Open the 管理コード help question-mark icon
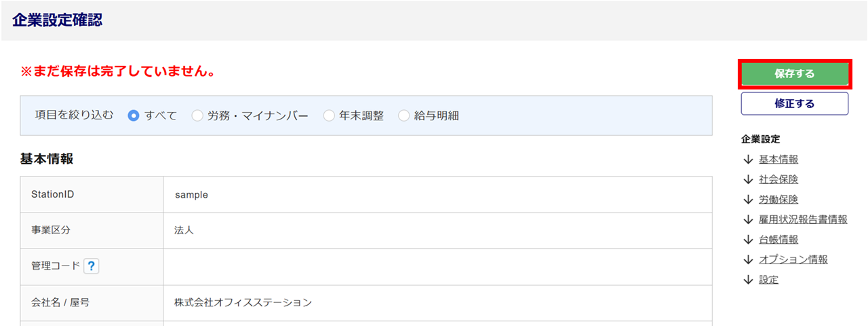This screenshot has width=868, height=326. pyautogui.click(x=92, y=266)
